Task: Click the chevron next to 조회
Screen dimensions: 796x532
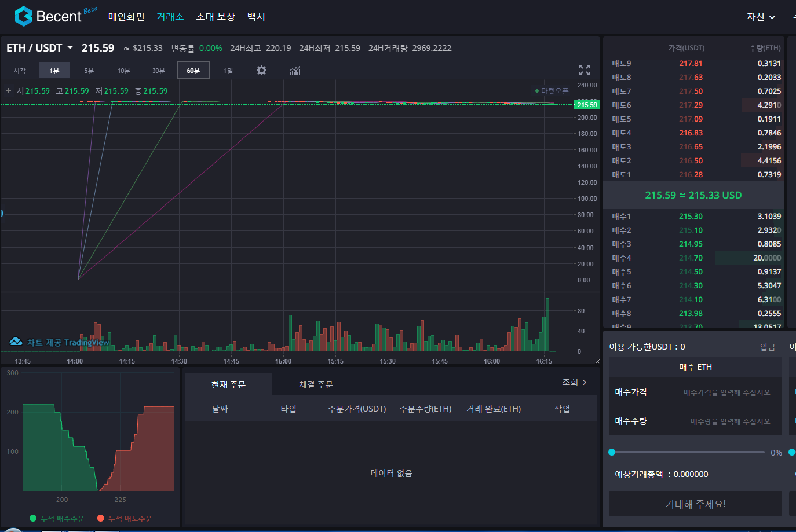Action: [x=585, y=383]
